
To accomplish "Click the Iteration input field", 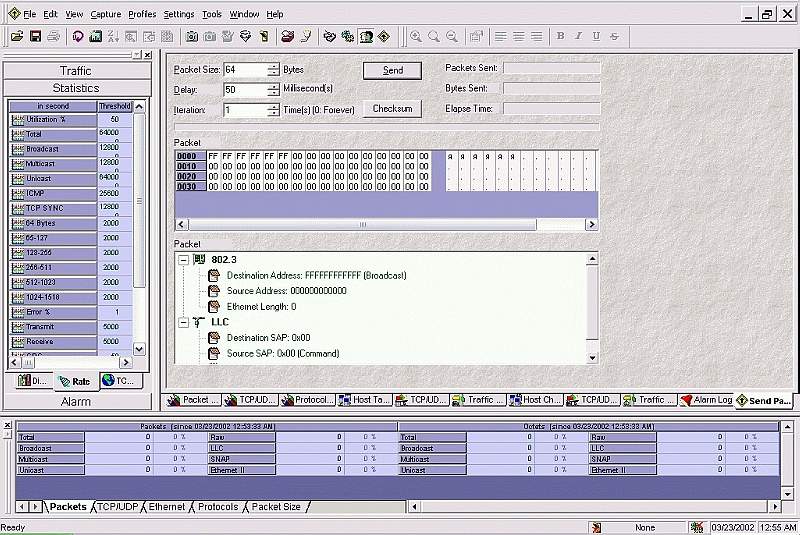I will (246, 110).
